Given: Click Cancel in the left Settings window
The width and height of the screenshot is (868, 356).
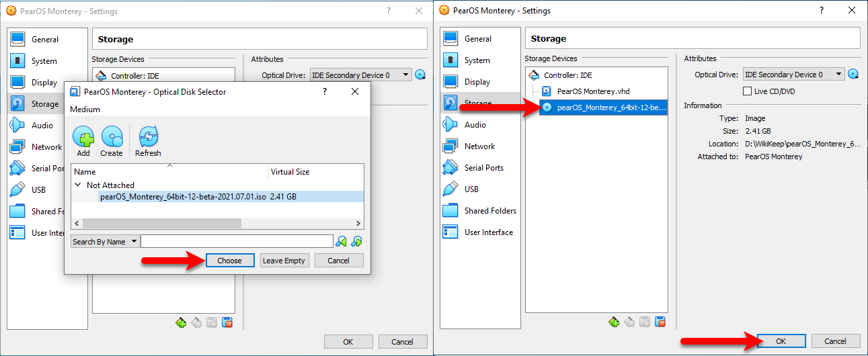Looking at the screenshot, I should point(403,342).
